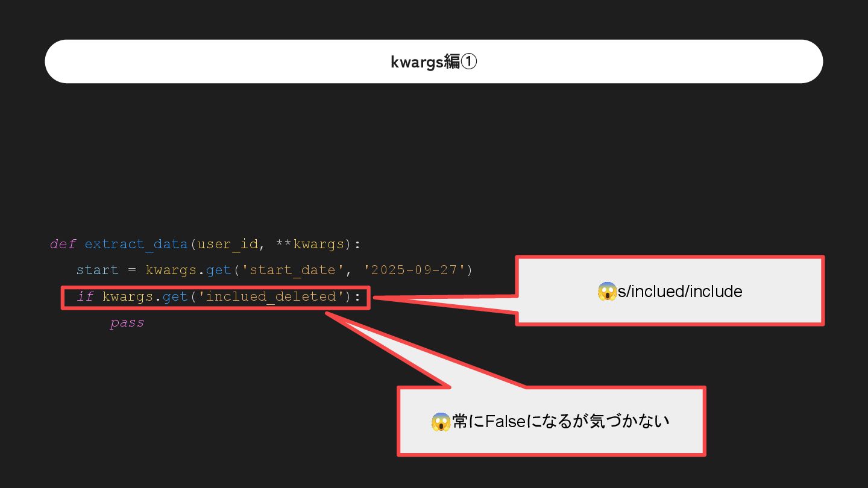Image resolution: width=868 pixels, height=488 pixels.
Task: Click the 's/inclued/include' callout text
Action: pos(680,292)
